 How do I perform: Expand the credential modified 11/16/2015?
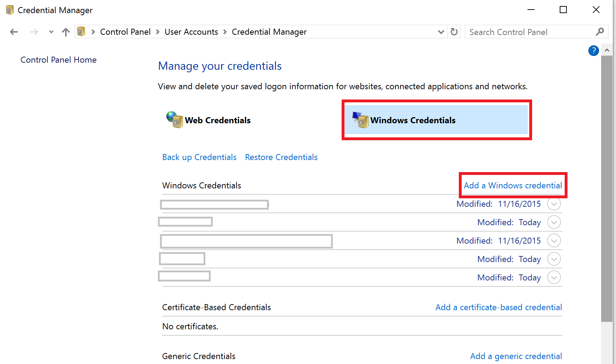click(x=554, y=204)
